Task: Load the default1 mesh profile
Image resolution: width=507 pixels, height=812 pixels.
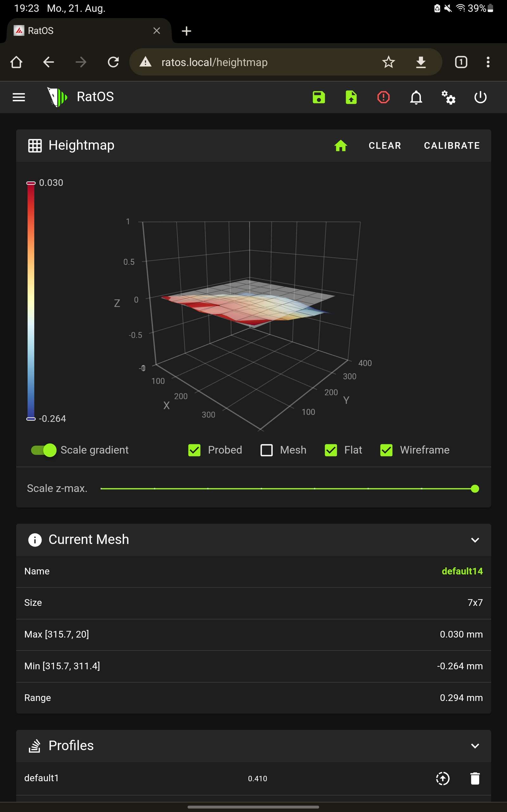Action: (443, 778)
